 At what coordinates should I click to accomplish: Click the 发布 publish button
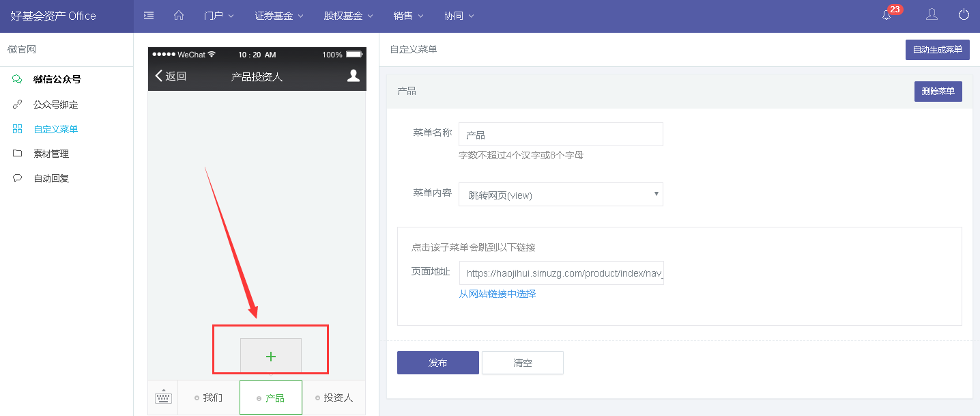click(437, 363)
